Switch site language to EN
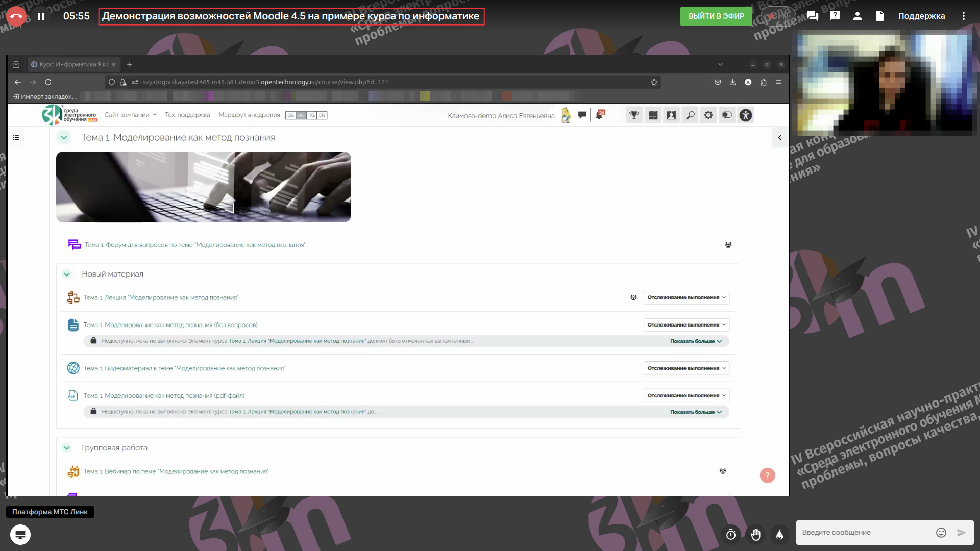Screen dimensions: 980x551 point(322,115)
